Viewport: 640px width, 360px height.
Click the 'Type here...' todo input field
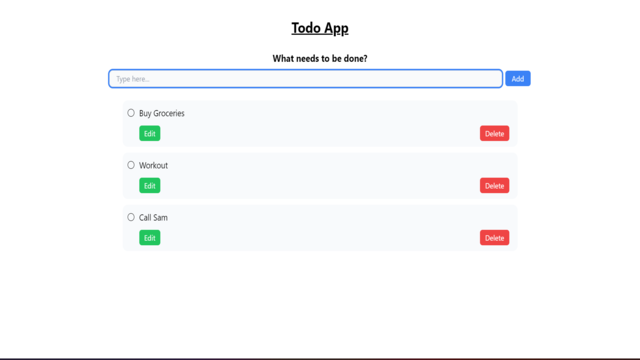click(x=305, y=79)
